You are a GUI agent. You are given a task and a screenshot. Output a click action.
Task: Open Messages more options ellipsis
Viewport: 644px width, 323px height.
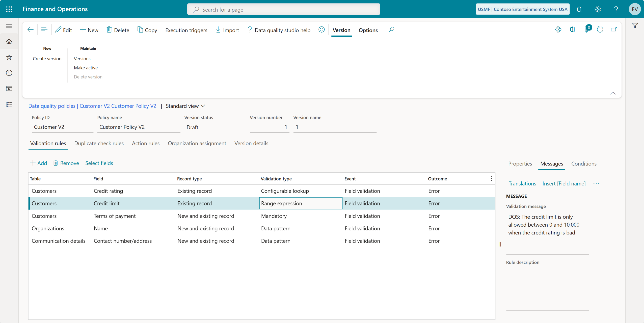coord(596,184)
